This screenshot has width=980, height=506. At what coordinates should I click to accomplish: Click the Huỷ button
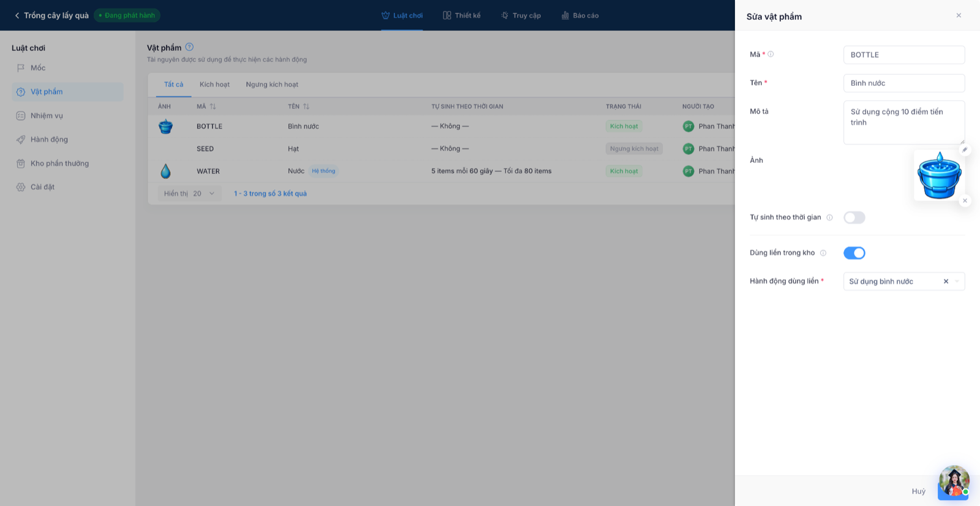click(x=918, y=491)
